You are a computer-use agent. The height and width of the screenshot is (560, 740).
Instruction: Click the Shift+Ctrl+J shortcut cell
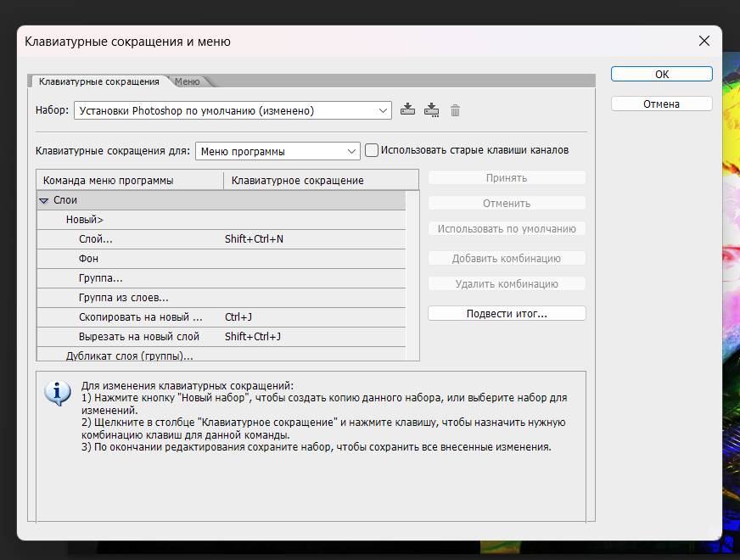pyautogui.click(x=253, y=337)
